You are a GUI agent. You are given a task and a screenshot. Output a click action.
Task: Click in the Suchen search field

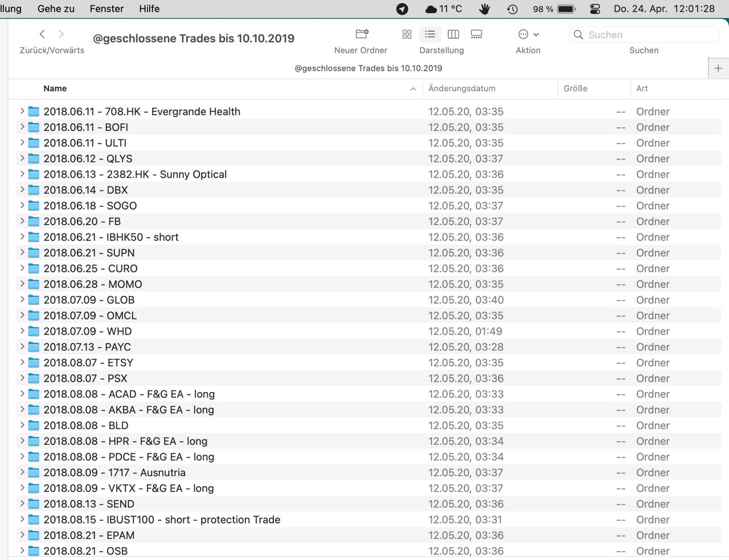pyautogui.click(x=649, y=35)
